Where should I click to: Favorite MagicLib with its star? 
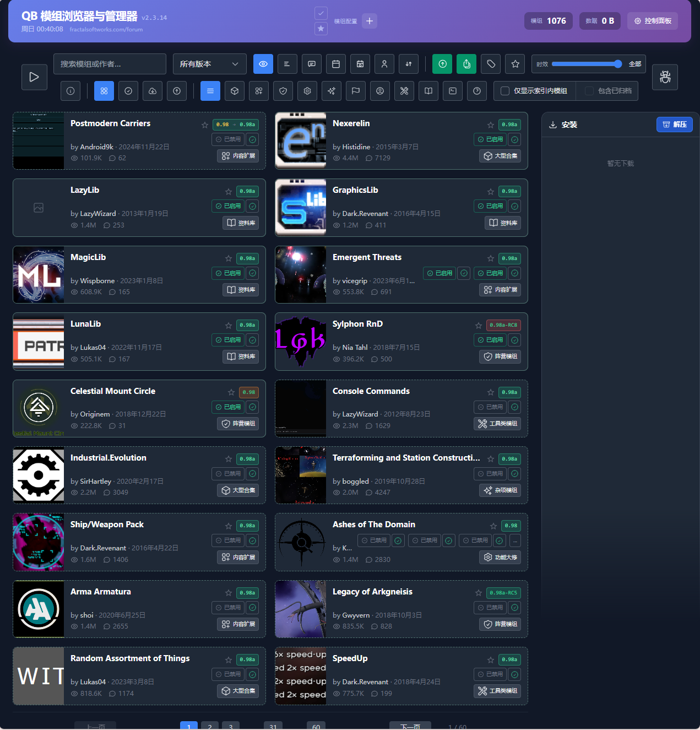click(x=229, y=258)
